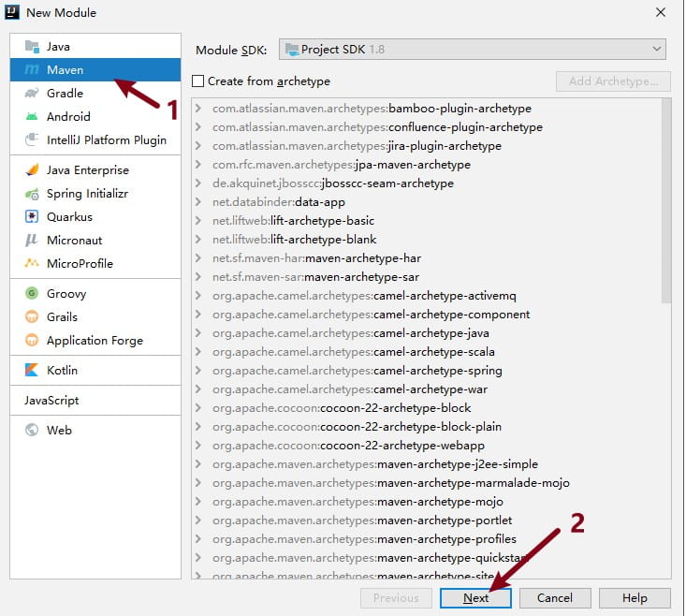Click the Spring Initializr icon

32,194
